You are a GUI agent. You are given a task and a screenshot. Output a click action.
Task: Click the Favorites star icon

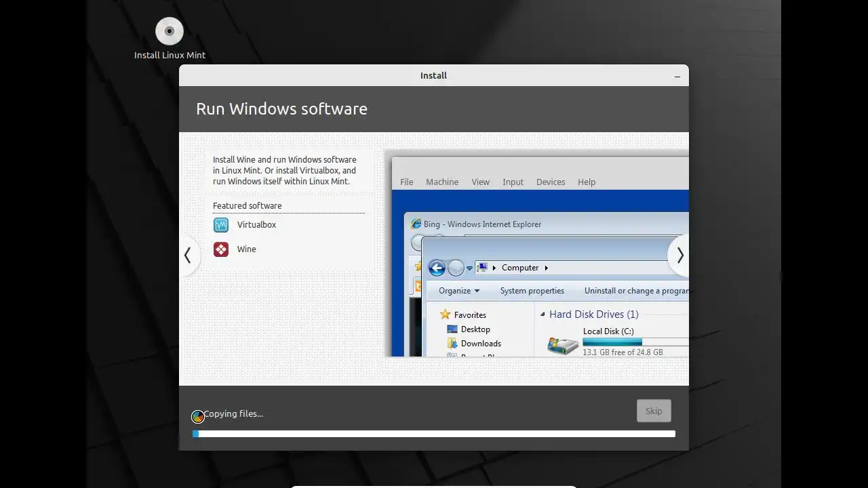[x=445, y=314]
